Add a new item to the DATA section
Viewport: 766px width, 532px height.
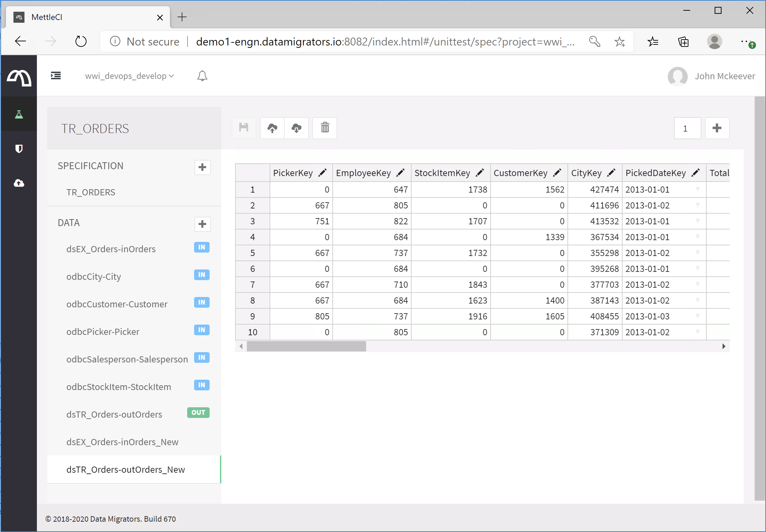point(202,224)
